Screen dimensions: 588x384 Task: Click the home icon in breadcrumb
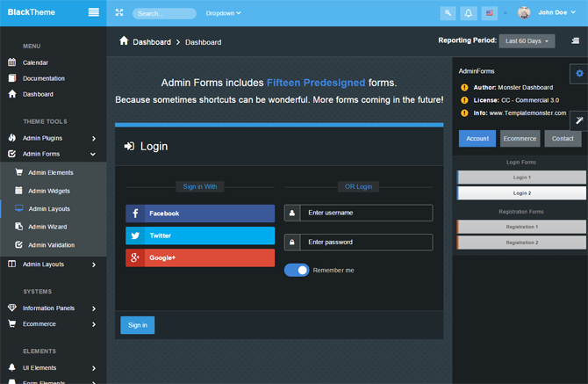pyautogui.click(x=124, y=40)
